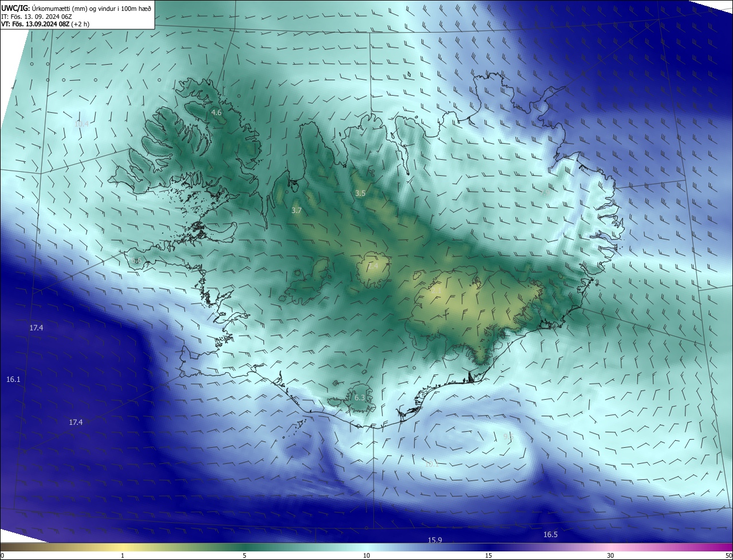Click the 15 tick on the color scale

488,555
